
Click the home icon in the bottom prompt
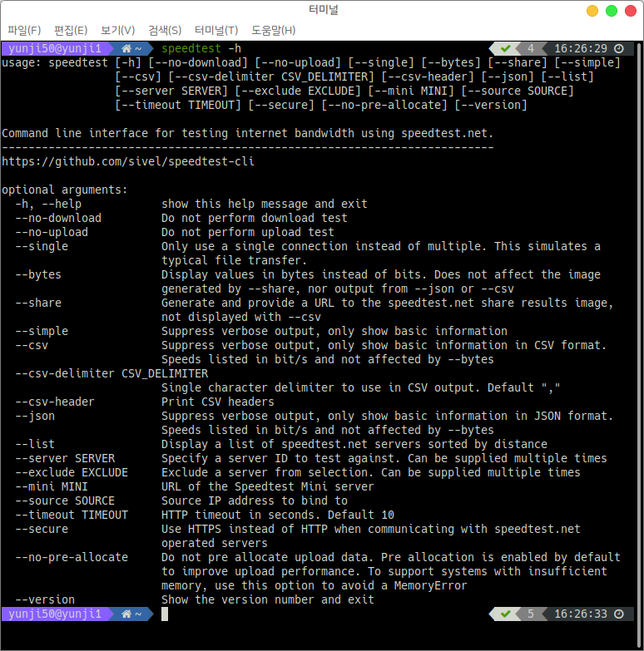(x=126, y=614)
